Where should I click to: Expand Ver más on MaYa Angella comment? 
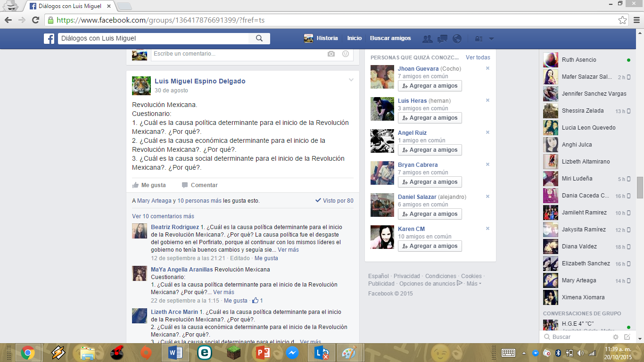click(x=223, y=292)
